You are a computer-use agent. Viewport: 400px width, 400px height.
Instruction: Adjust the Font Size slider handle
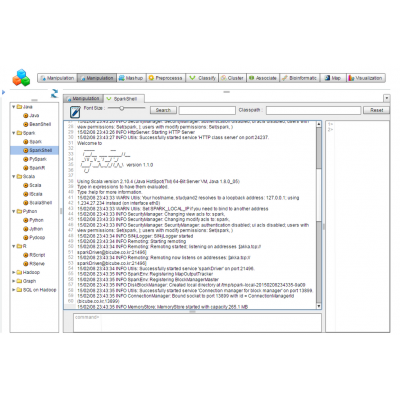122,108
